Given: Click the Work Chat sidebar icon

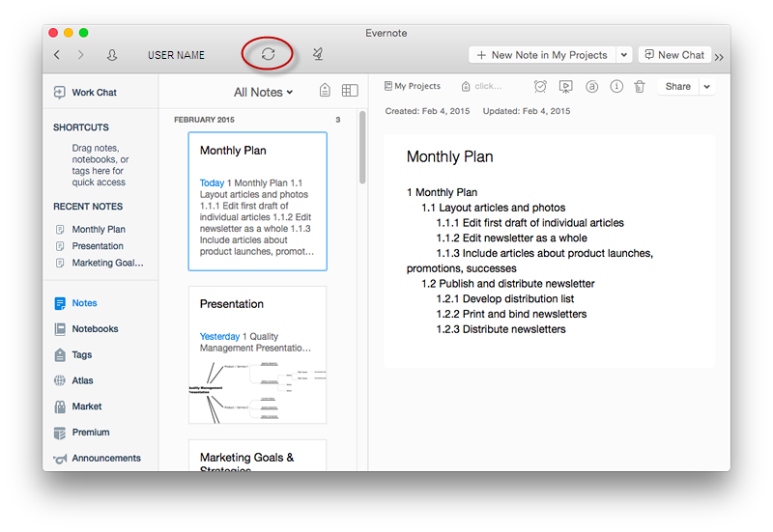Looking at the screenshot, I should [59, 92].
